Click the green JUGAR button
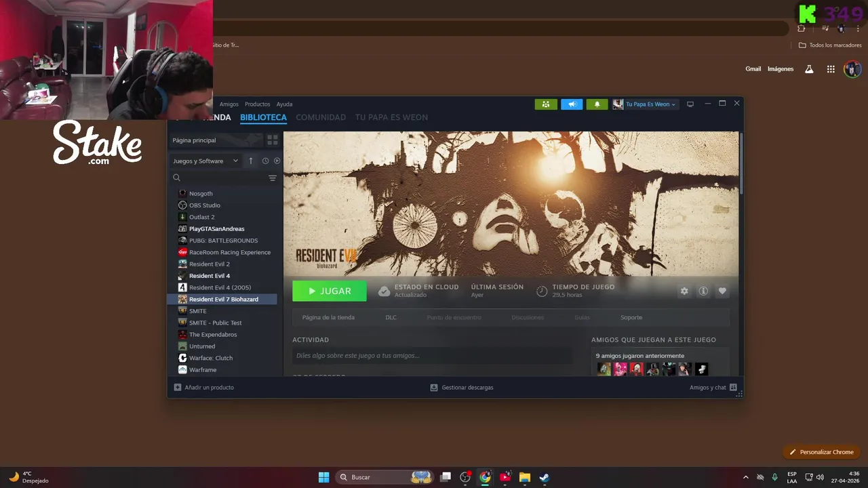 point(330,291)
